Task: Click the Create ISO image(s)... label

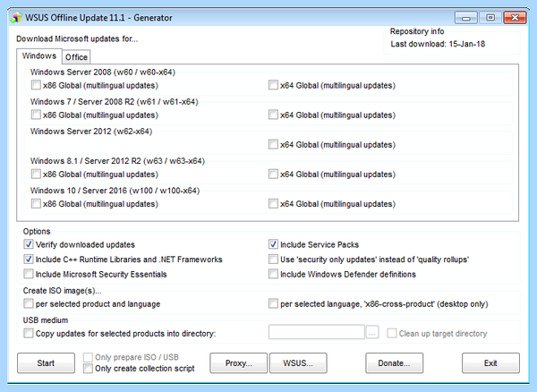Action: click(63, 291)
